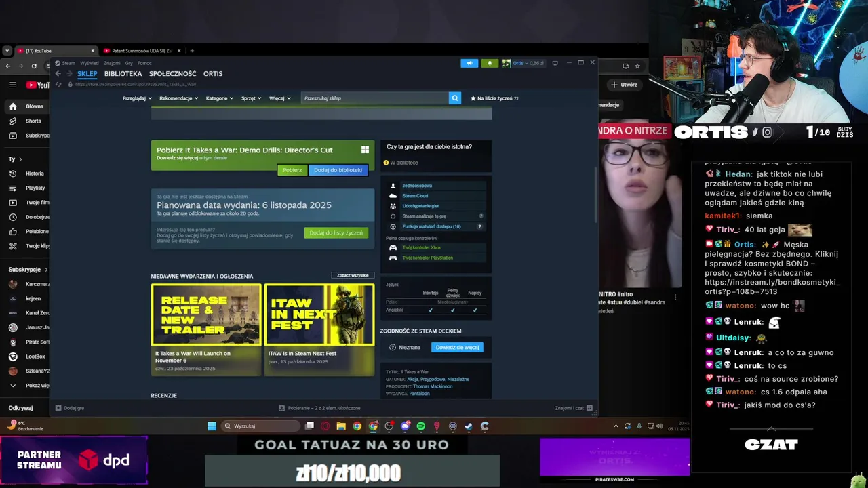
Task: Open Steam announcements megaphone icon
Action: point(469,63)
